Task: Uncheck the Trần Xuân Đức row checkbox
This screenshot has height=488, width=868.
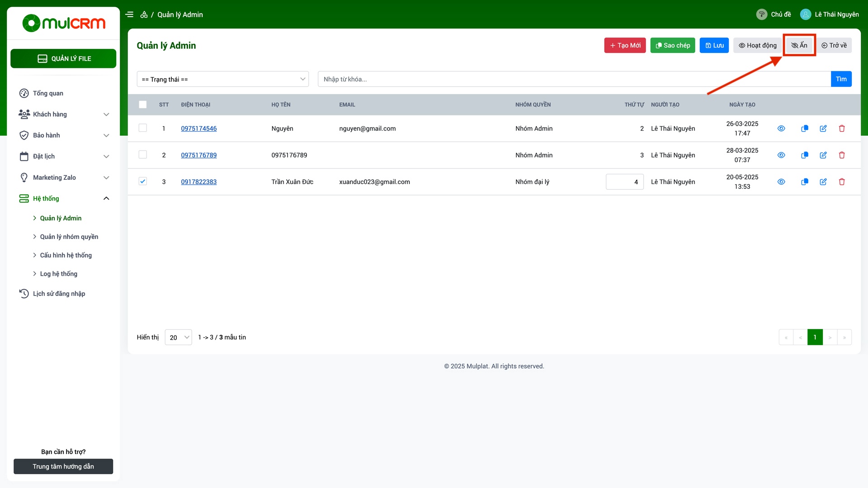Action: 143,182
